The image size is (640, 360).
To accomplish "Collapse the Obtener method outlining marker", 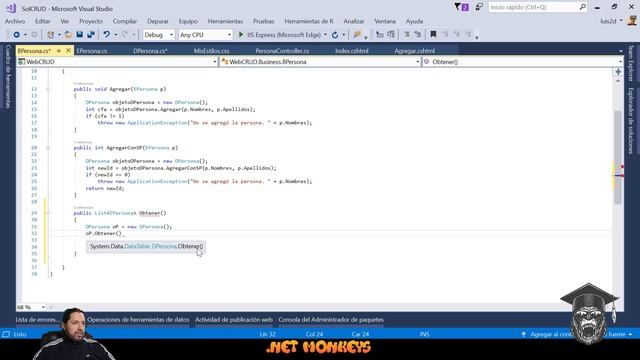I will click(x=48, y=213).
